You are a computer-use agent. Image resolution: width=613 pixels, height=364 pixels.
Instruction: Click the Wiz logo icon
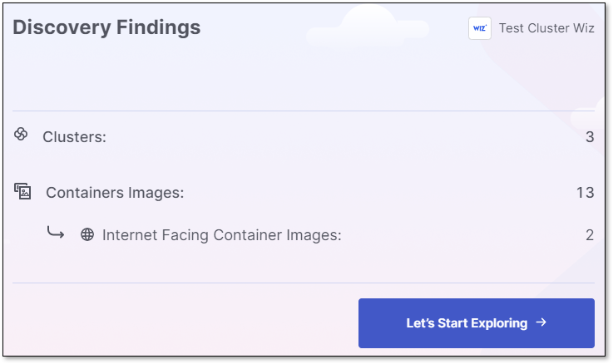tap(480, 28)
